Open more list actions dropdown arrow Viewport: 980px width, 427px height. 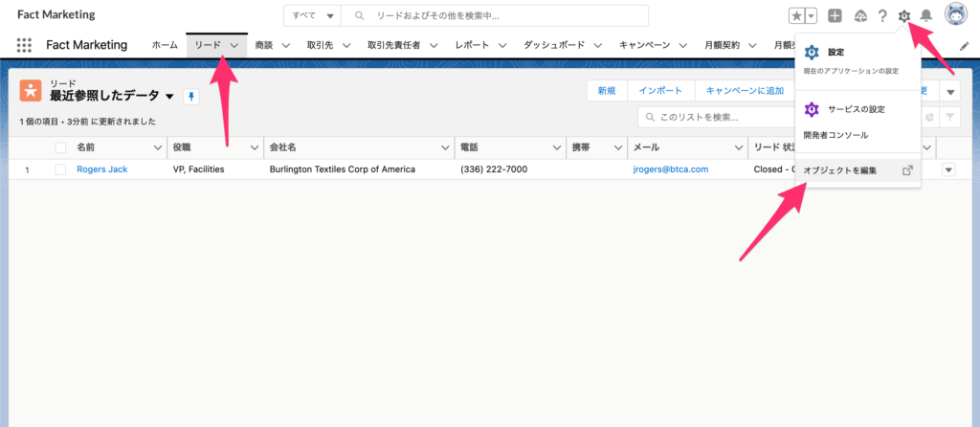[x=950, y=91]
